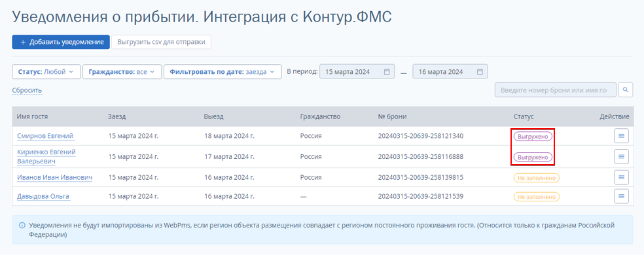Click calendar icon in 16 марта 2024 field

point(480,71)
